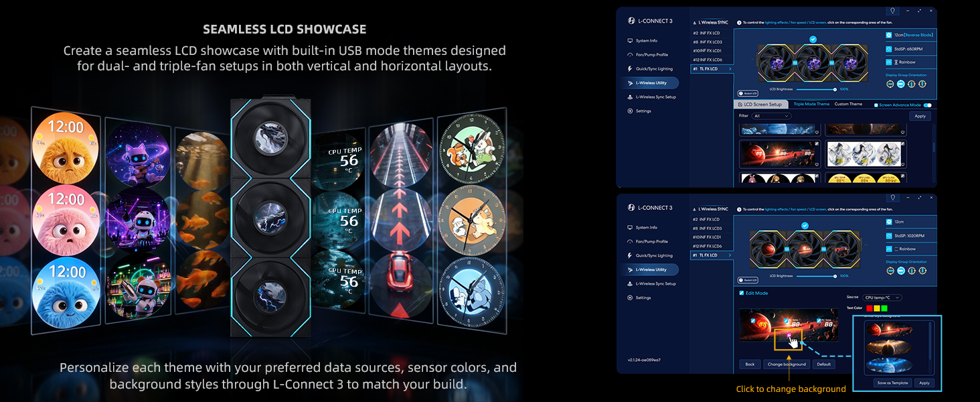The image size is (980, 402).
Task: Click the Back button in Edit Mode
Action: click(750, 364)
